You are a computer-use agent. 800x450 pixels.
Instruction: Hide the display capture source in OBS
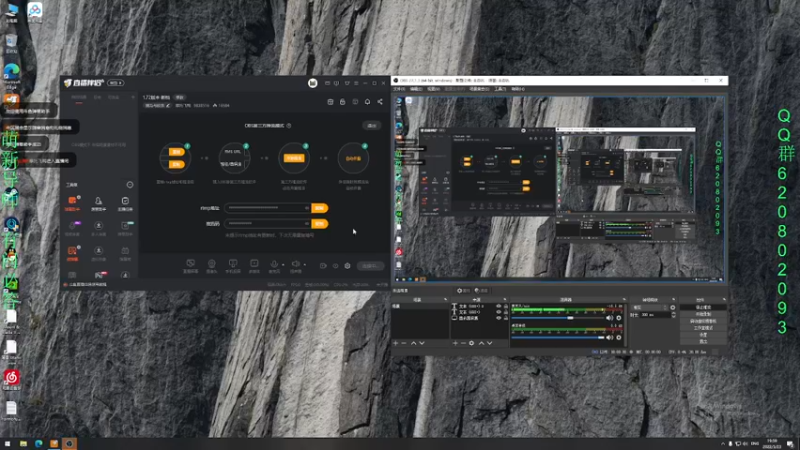(x=498, y=318)
